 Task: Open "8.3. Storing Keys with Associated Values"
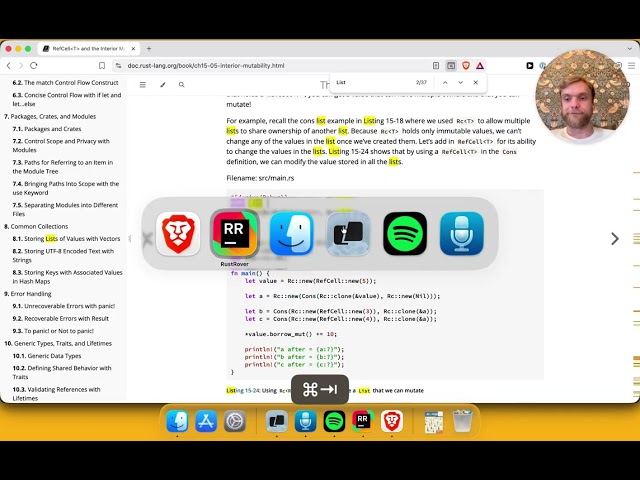pyautogui.click(x=67, y=276)
